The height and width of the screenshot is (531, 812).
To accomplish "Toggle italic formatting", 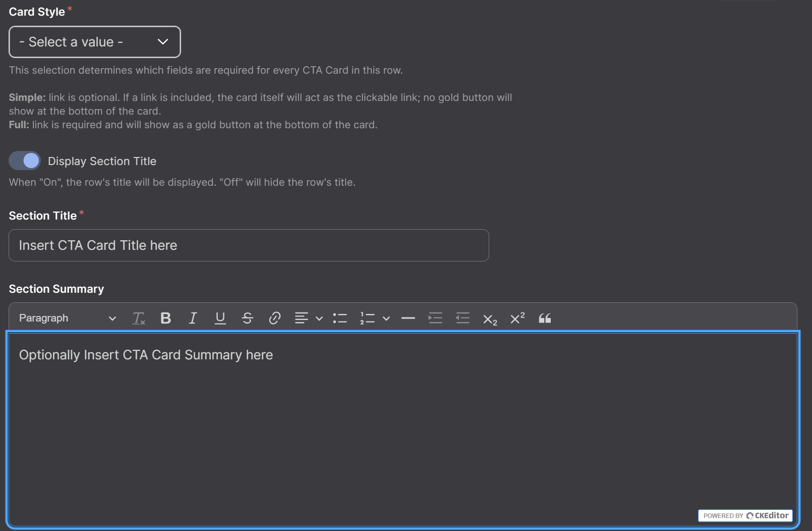I will tap(193, 318).
